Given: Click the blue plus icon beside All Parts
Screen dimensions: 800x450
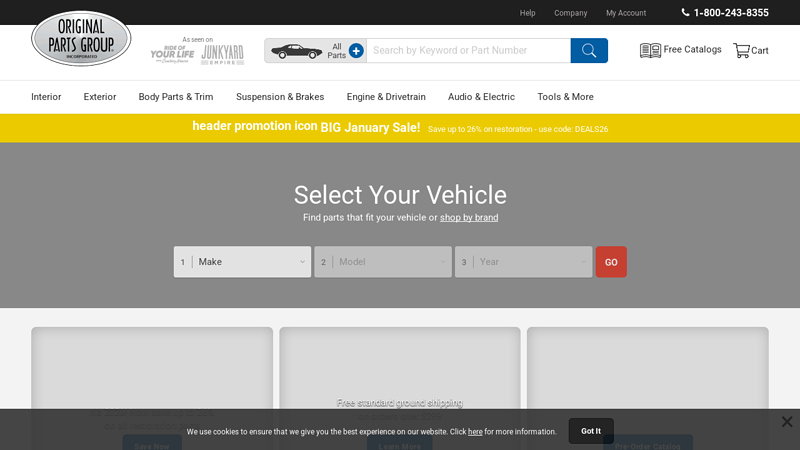Looking at the screenshot, I should (x=356, y=51).
